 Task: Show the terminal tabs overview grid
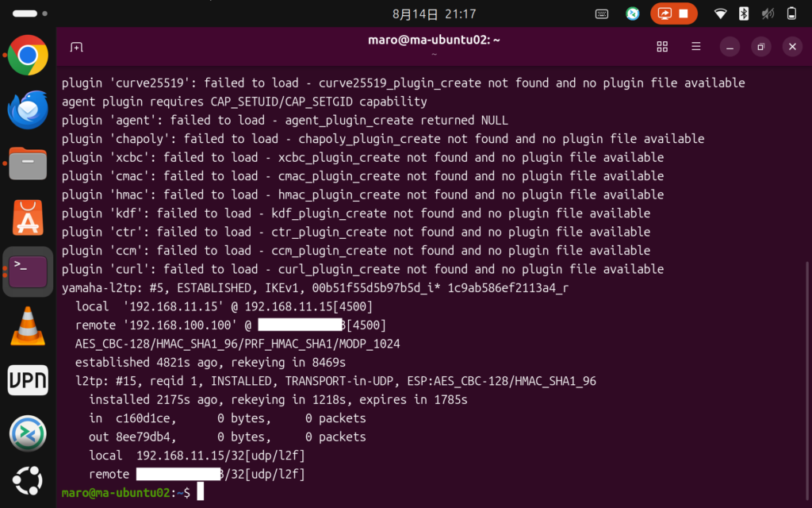click(x=662, y=47)
